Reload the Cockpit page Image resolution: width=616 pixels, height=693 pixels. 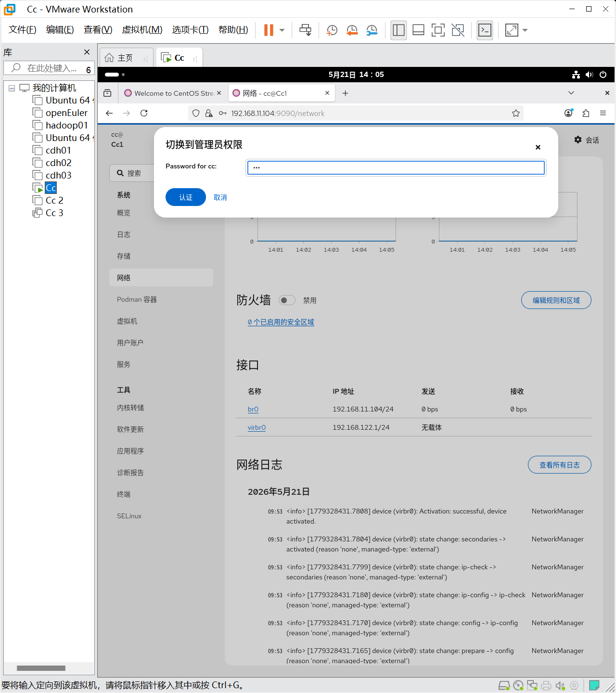point(144,113)
